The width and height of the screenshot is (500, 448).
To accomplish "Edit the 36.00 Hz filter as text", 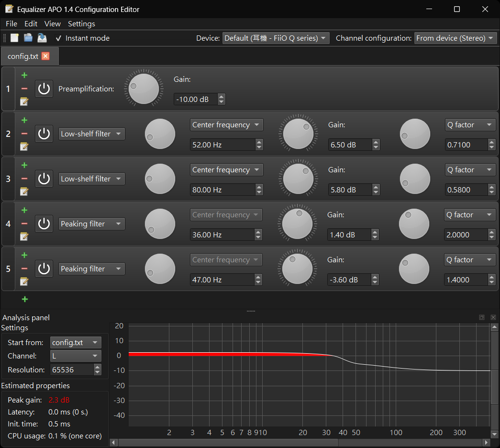I will pyautogui.click(x=24, y=236).
